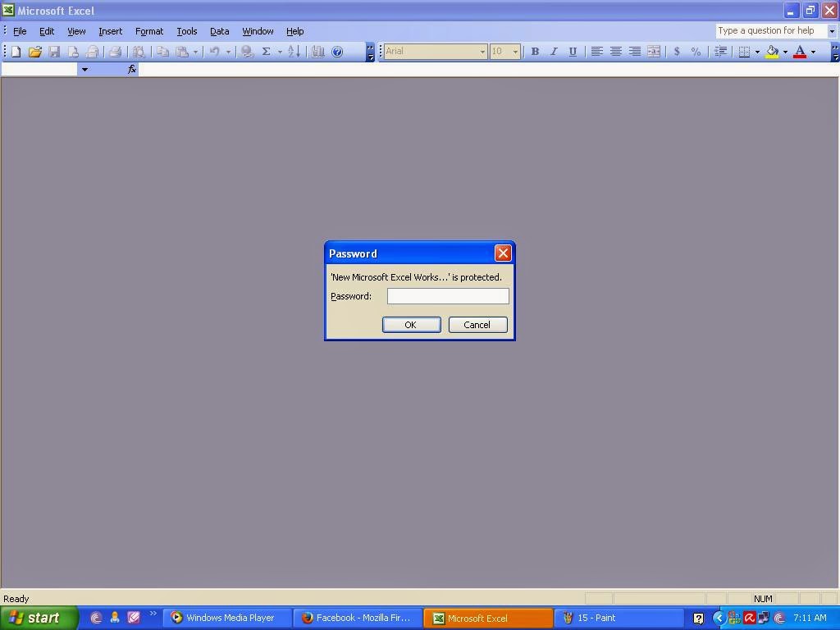
Task: Focus the Password input field
Action: point(448,296)
